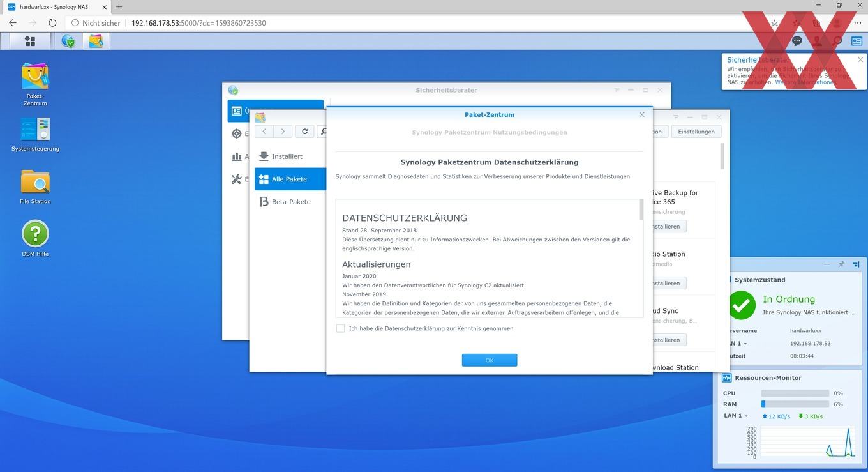Click the bar chart icon in Sicherheitsberater sidebar
This screenshot has width=868, height=472.
click(237, 156)
